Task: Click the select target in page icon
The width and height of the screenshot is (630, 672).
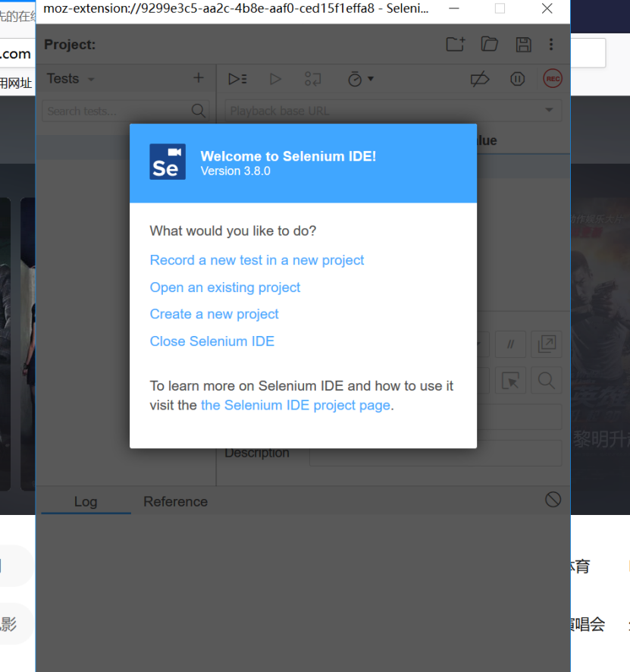Action: coord(510,380)
